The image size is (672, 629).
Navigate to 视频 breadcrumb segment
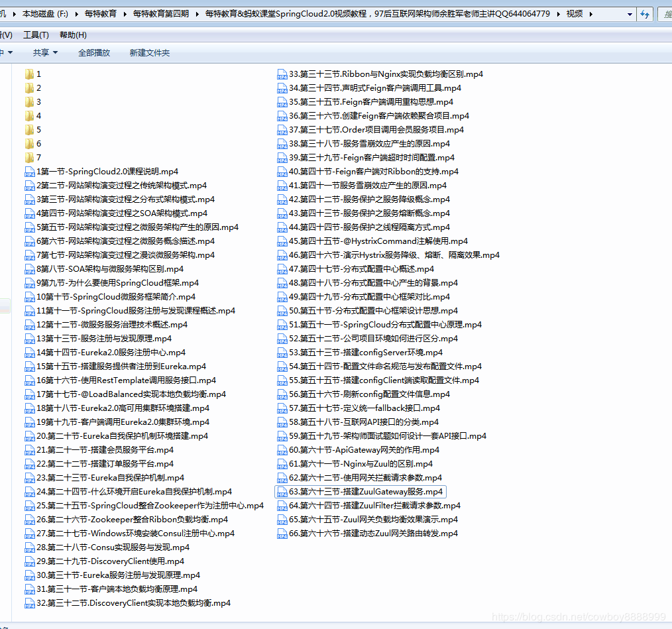click(x=575, y=14)
